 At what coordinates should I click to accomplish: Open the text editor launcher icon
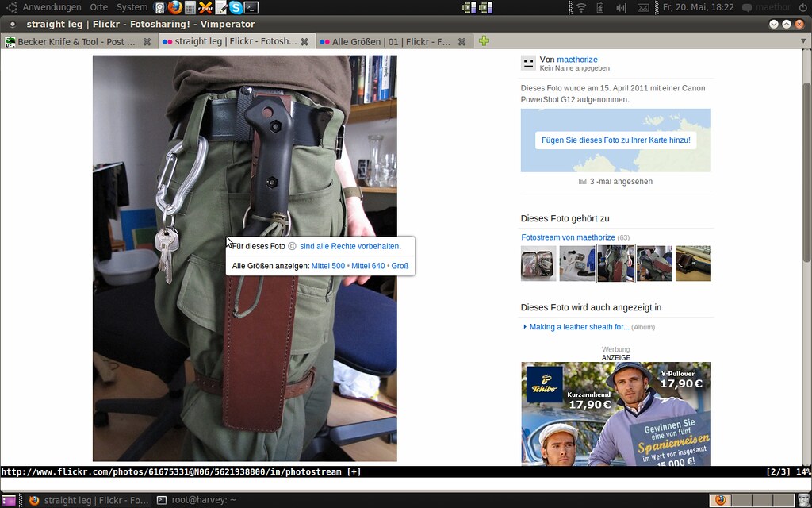coord(221,7)
